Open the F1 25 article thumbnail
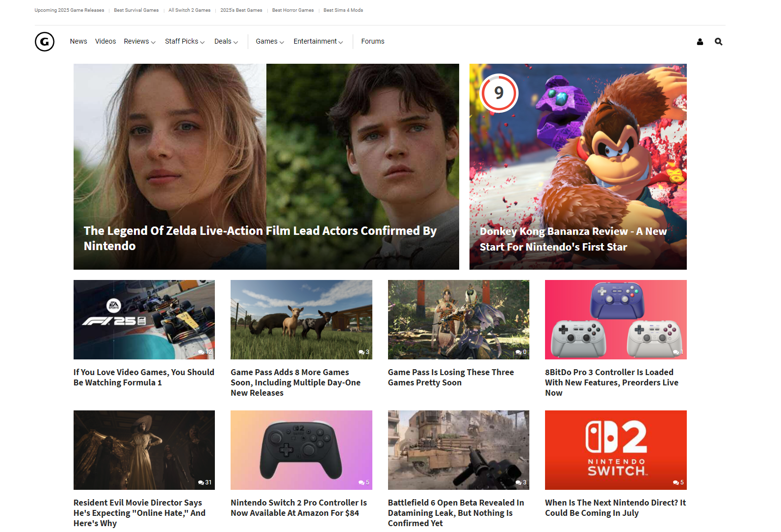This screenshot has height=532, width=781. pyautogui.click(x=144, y=320)
